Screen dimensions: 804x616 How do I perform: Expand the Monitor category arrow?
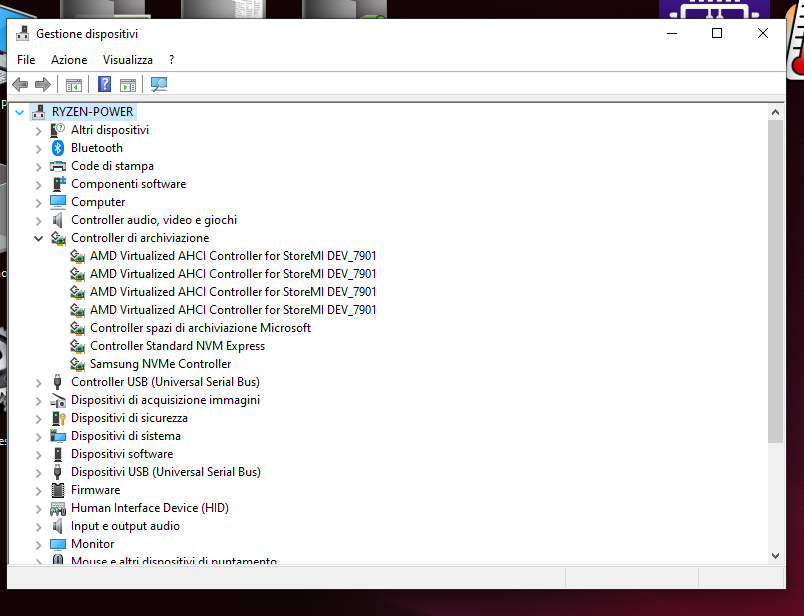38,544
